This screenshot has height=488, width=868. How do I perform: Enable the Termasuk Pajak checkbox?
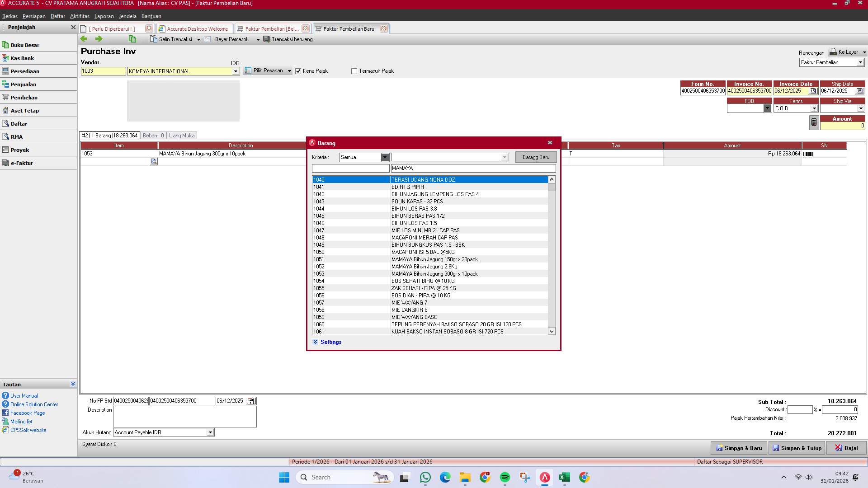(x=354, y=70)
